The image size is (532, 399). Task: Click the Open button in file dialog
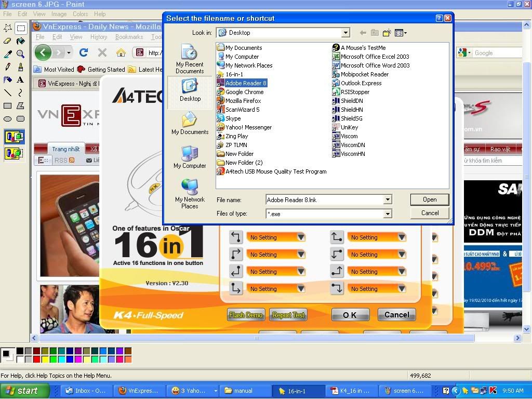pos(430,199)
